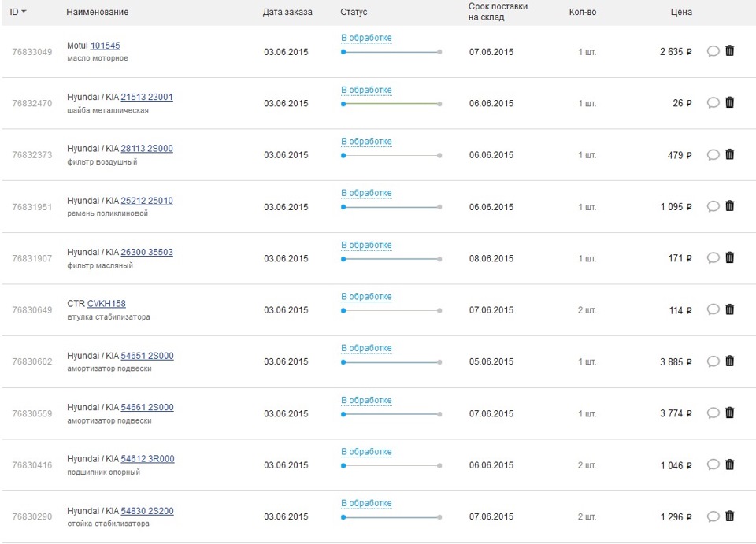Viewport: 756px width, 544px height.
Task: Open part link 21513 23001
Action: pyautogui.click(x=146, y=97)
